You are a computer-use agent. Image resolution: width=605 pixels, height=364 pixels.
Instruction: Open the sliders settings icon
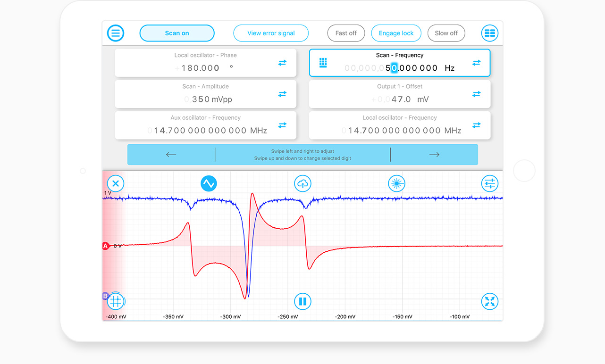490,183
